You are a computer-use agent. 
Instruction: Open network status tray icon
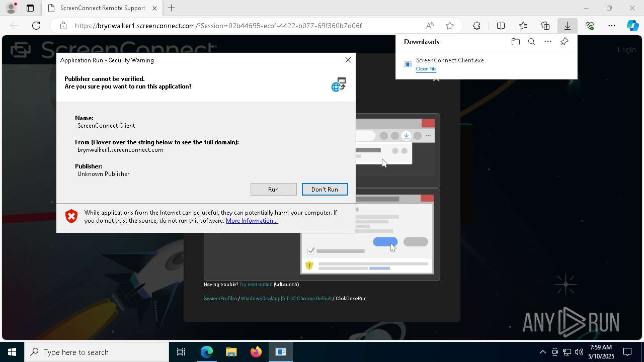pos(567,352)
